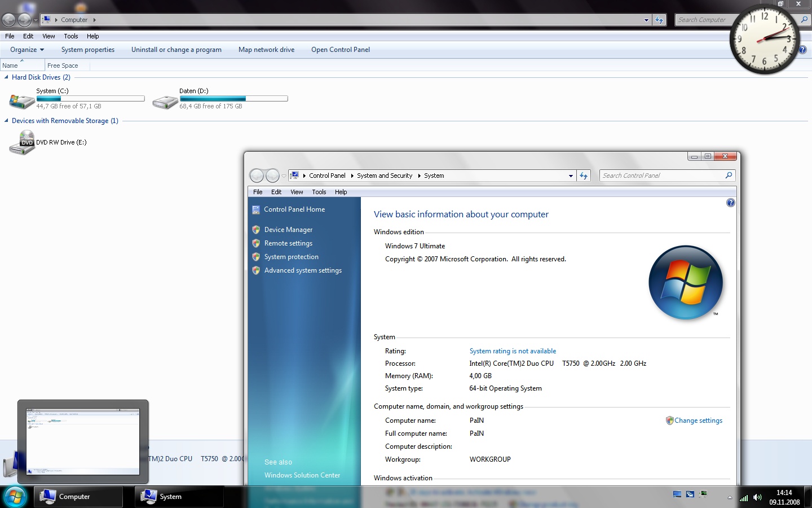Open recent pages dropdown in System window
The height and width of the screenshot is (508, 812).
[284, 176]
